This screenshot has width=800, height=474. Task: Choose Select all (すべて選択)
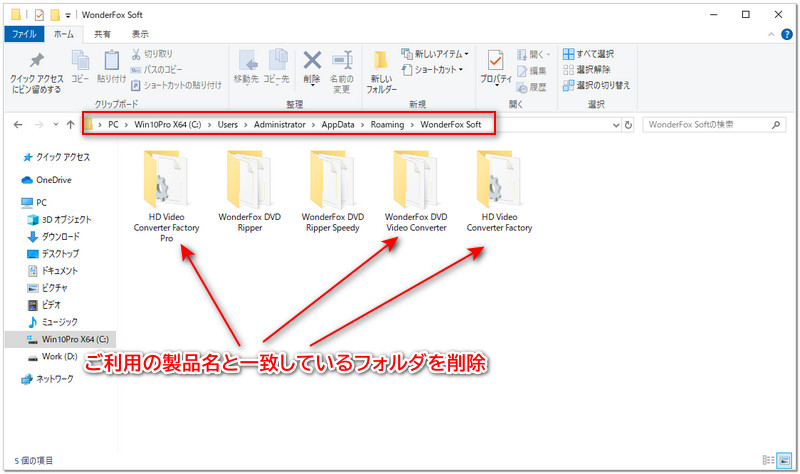click(x=588, y=54)
